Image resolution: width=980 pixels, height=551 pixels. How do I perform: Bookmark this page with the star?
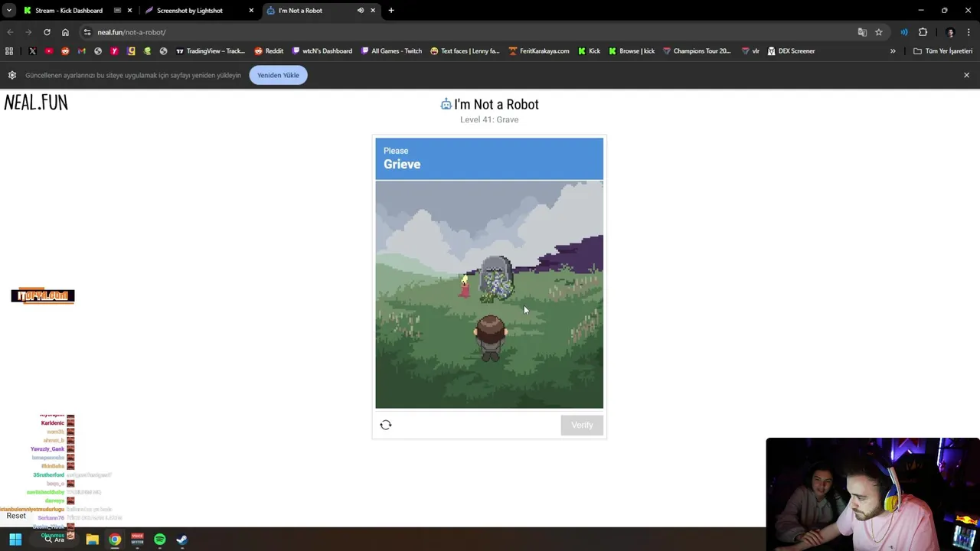[879, 32]
